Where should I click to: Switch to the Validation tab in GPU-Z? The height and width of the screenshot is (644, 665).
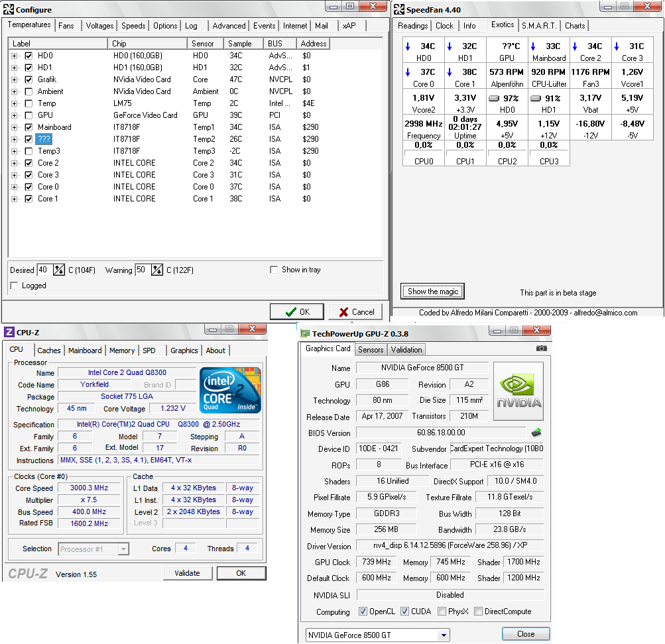point(406,350)
